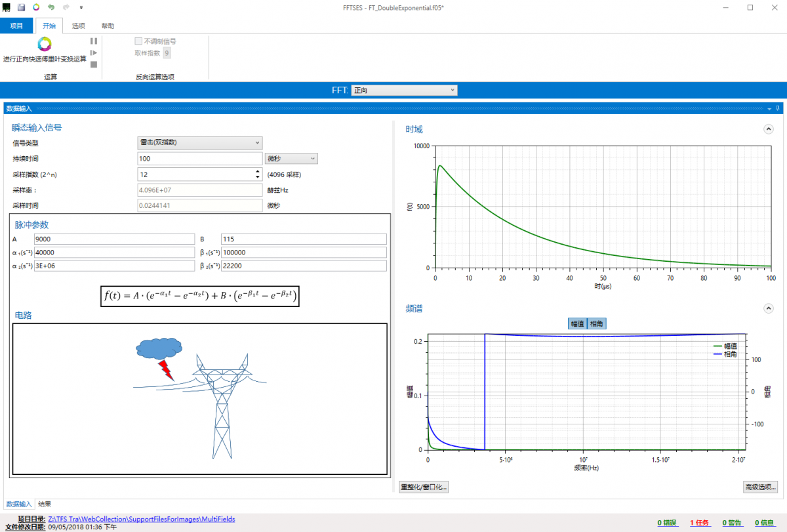This screenshot has width=787, height=532.
Task: Switch spectrum plot to 相角 toggle
Action: click(597, 323)
